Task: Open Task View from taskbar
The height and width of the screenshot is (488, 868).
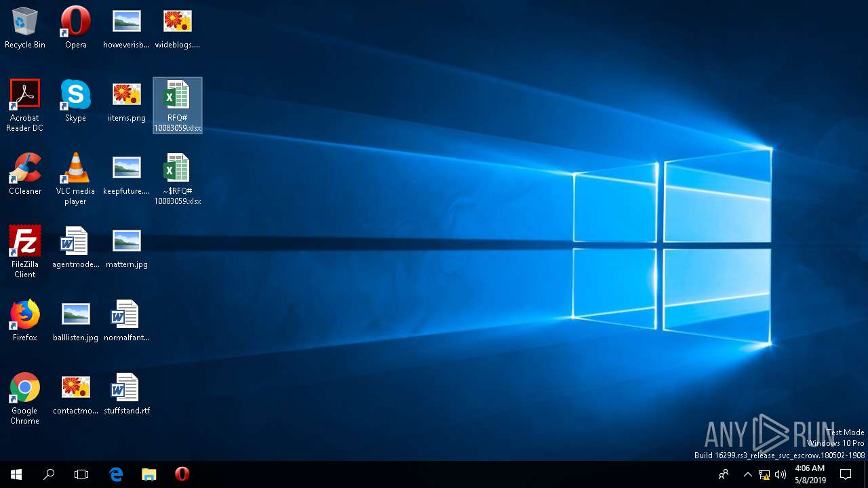Action: pyautogui.click(x=81, y=474)
